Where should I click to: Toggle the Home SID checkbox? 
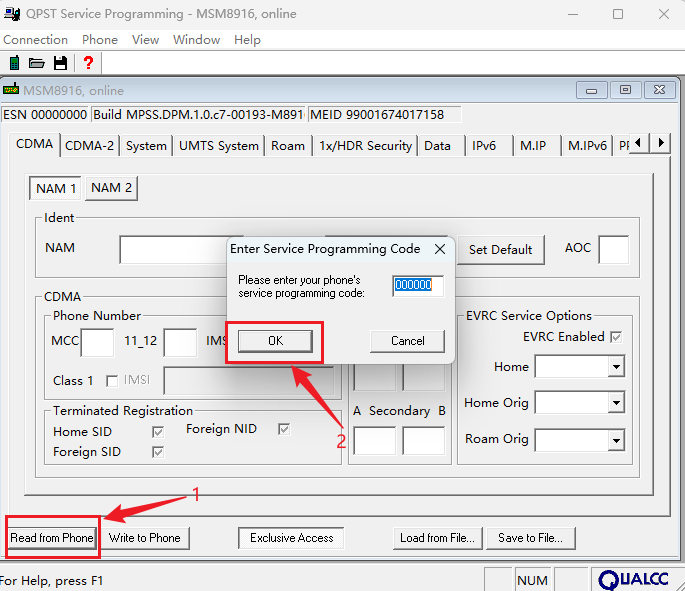157,432
